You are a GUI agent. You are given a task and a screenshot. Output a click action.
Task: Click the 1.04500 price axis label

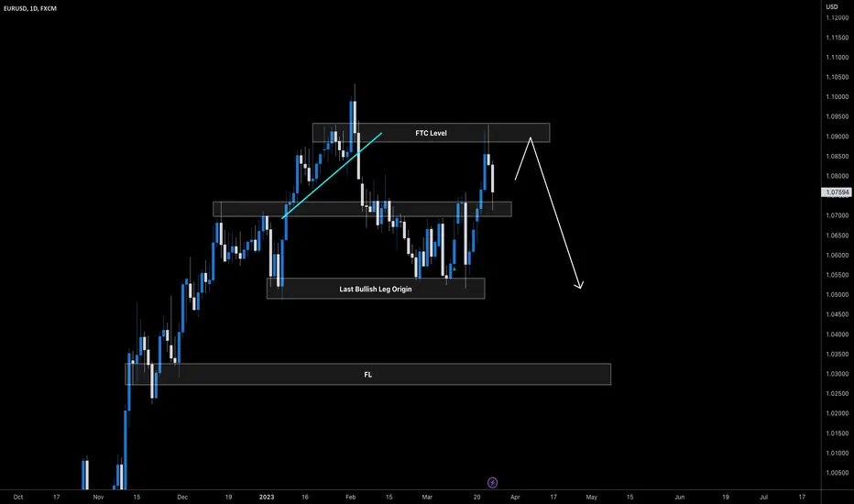[838, 314]
